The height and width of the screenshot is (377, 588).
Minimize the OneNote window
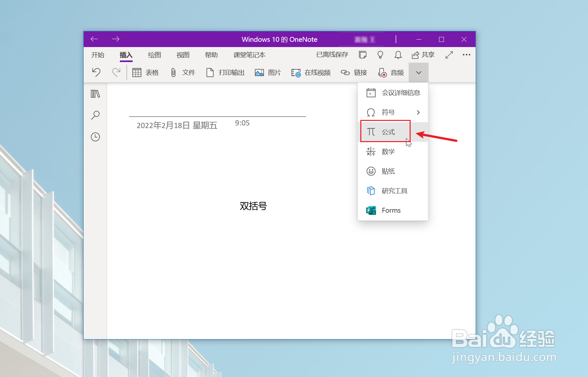coord(419,39)
